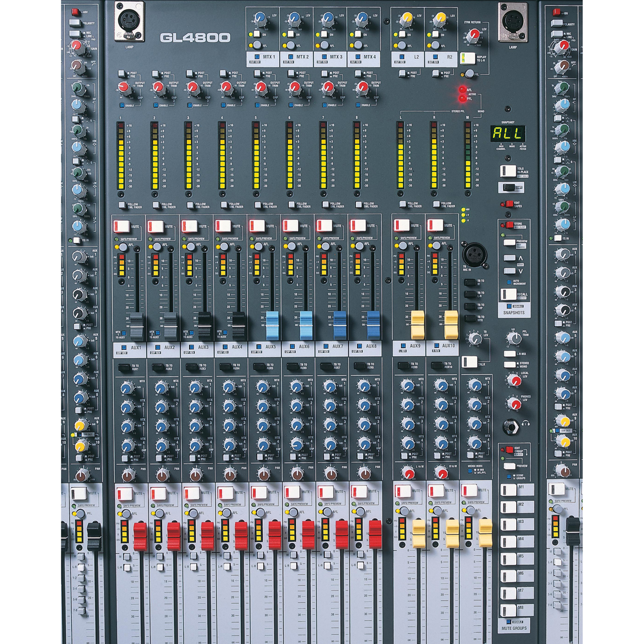The height and width of the screenshot is (644, 644).
Task: Toggle SOLO IN-PLACE switch
Action: pos(508,171)
